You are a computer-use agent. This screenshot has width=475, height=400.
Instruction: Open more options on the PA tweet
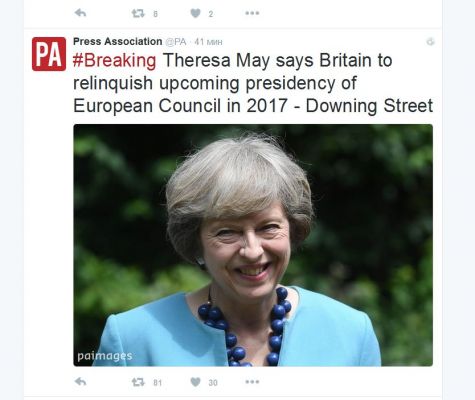click(x=252, y=382)
